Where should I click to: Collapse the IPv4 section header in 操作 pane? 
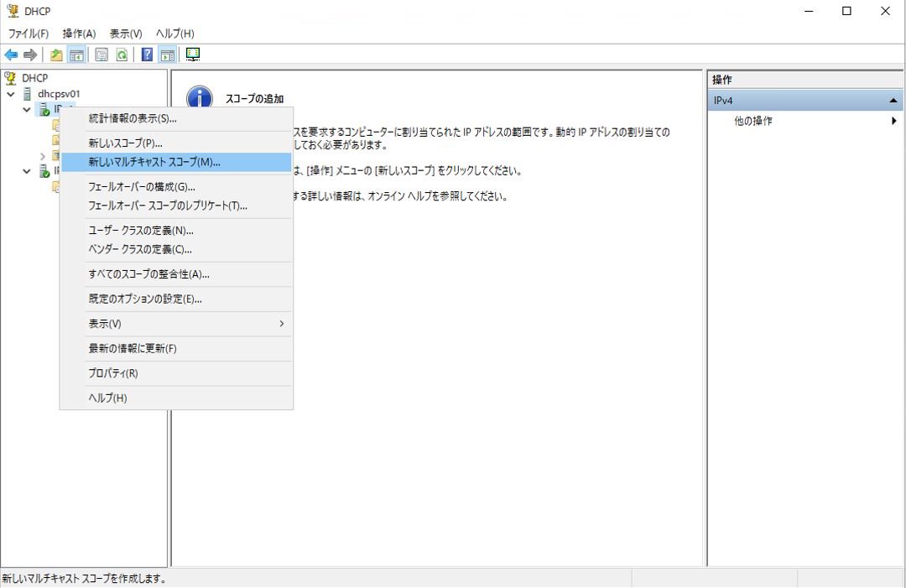coord(893,101)
